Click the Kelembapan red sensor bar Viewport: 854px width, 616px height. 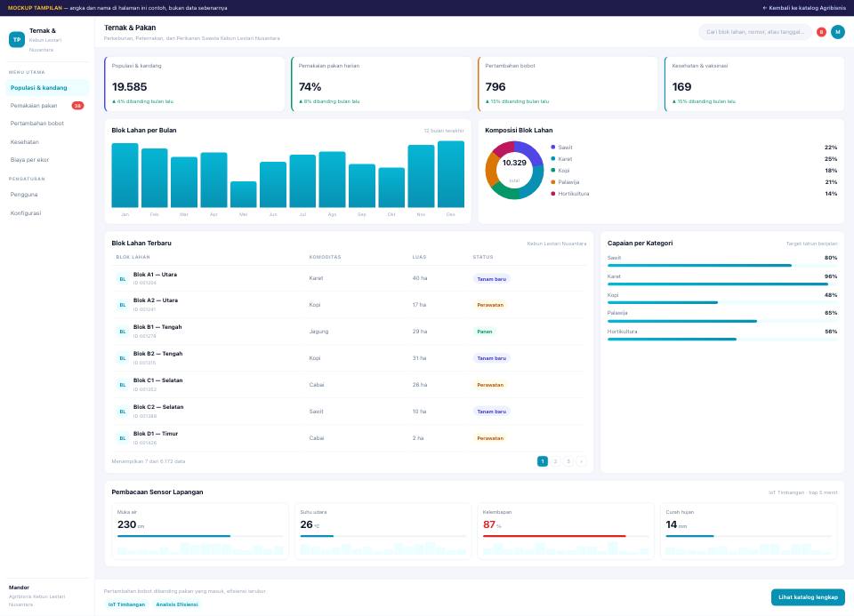pyautogui.click(x=566, y=536)
